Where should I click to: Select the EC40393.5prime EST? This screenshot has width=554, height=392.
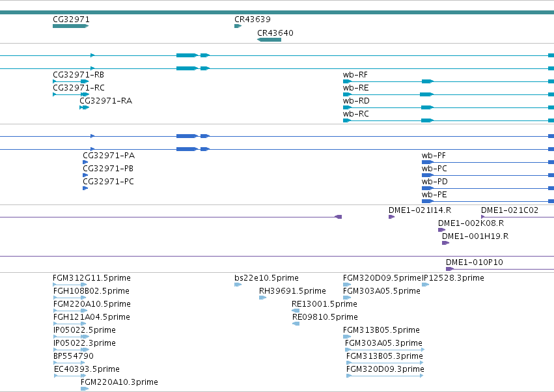pos(70,376)
